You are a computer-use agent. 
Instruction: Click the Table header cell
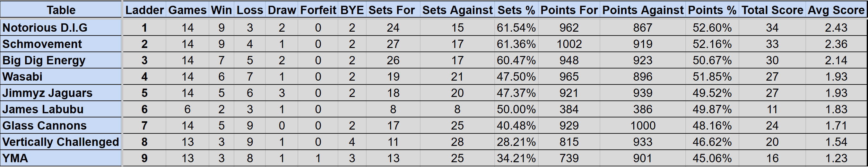[x=61, y=10]
